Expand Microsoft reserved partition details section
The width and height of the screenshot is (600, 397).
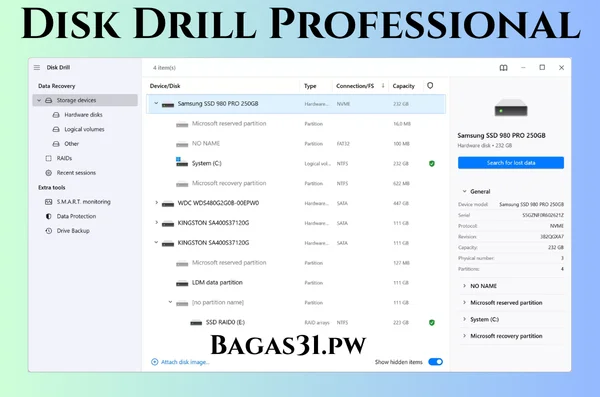pyautogui.click(x=465, y=302)
